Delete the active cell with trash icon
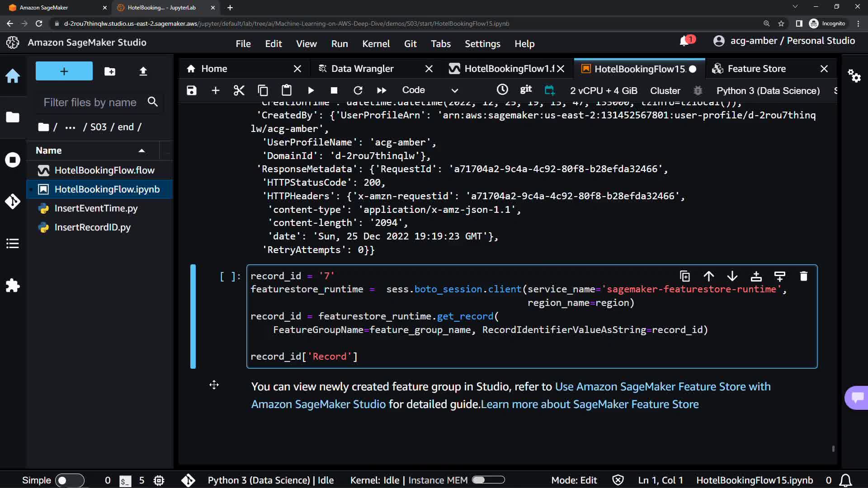This screenshot has height=488, width=868. (x=803, y=276)
